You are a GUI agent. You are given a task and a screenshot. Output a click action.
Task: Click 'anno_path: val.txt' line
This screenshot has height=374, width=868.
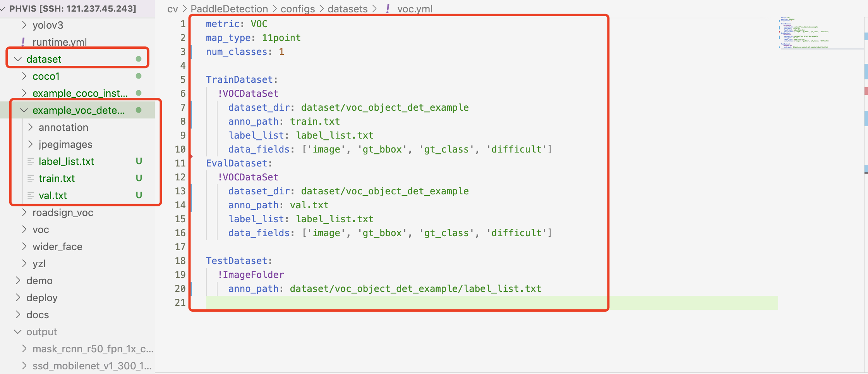[x=278, y=205]
